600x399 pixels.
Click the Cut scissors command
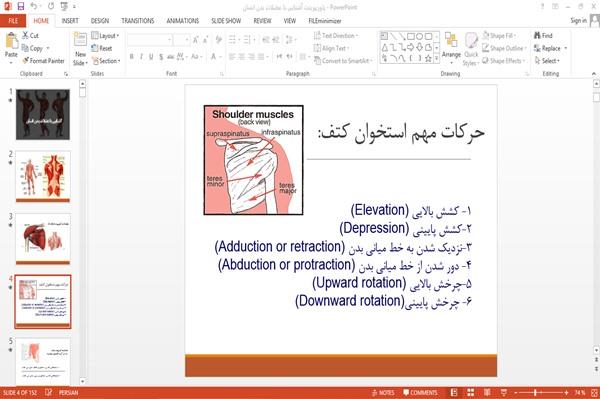pyautogui.click(x=30, y=36)
